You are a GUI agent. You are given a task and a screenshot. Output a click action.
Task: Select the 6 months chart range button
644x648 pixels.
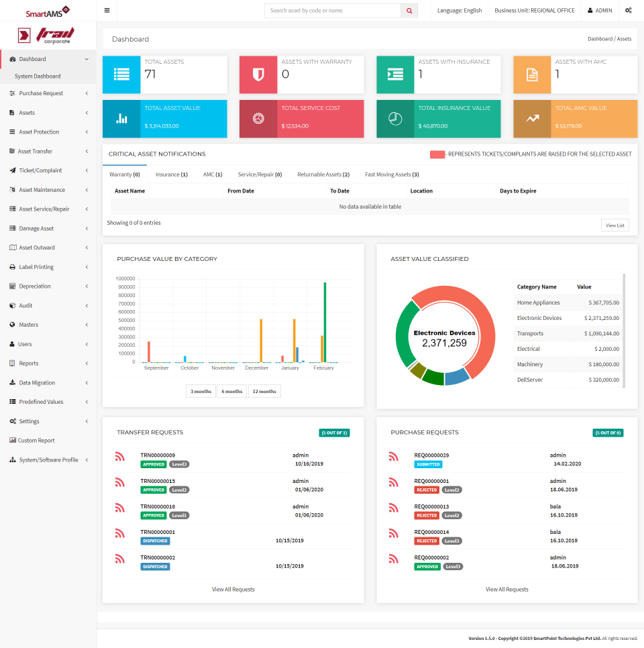pos(231,390)
